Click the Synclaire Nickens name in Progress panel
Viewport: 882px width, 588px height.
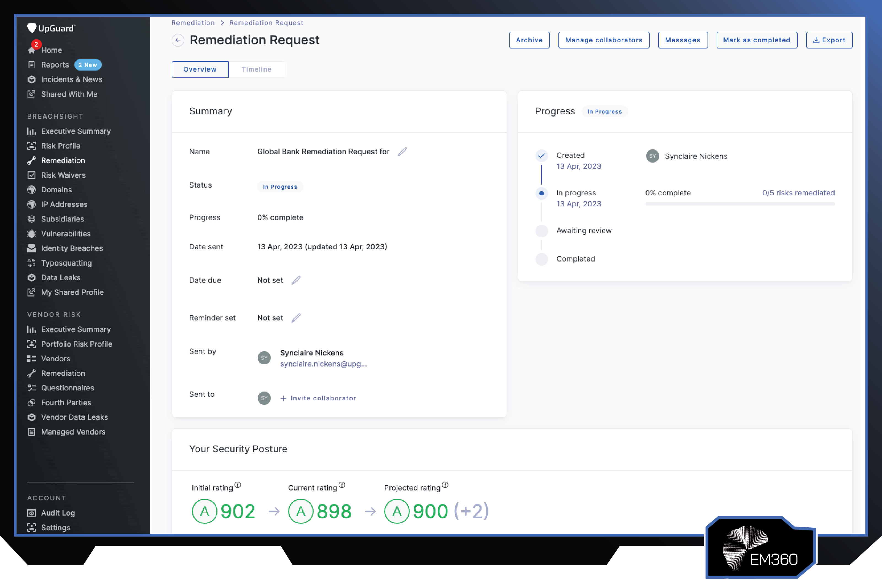tap(696, 157)
